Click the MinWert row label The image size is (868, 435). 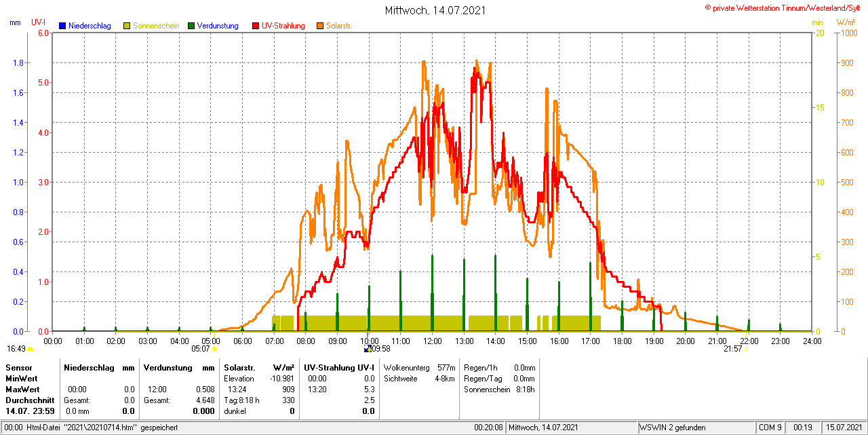pos(22,378)
